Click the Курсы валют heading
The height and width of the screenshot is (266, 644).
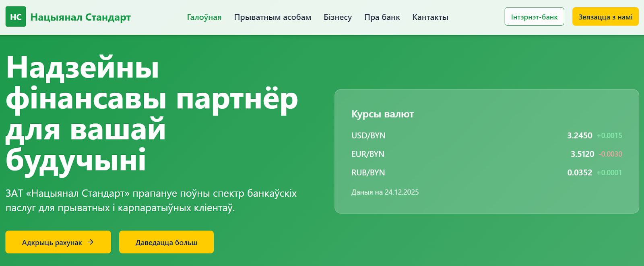(382, 114)
